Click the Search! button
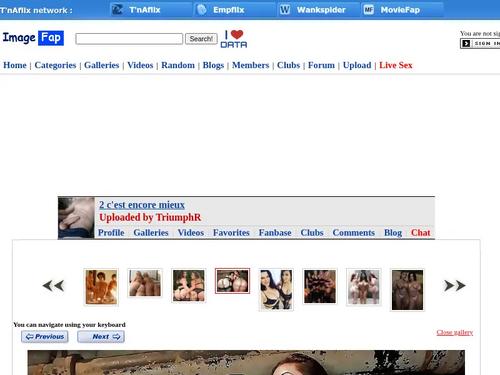Viewport: 500px width, 375px height. pos(201,39)
